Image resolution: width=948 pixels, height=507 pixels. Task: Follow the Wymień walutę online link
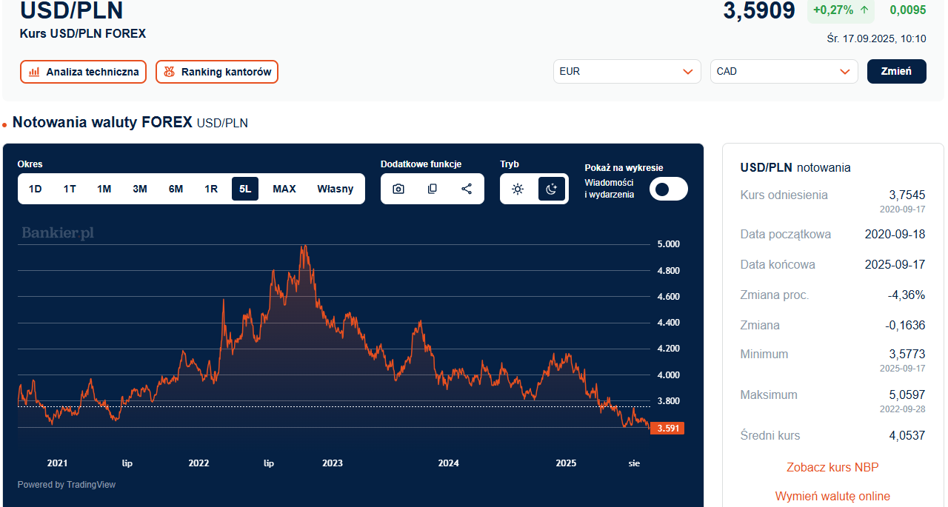point(833,496)
